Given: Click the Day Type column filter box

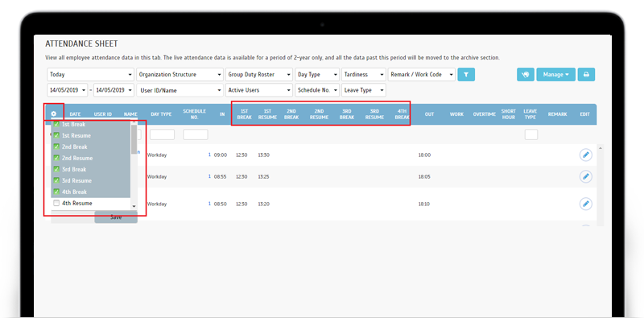Looking at the screenshot, I should point(162,134).
